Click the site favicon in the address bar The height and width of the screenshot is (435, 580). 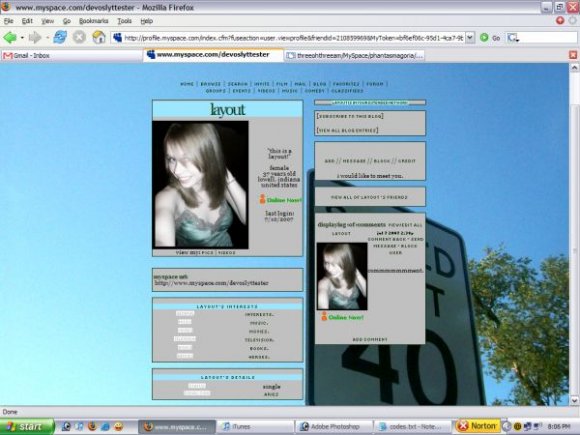click(118, 37)
